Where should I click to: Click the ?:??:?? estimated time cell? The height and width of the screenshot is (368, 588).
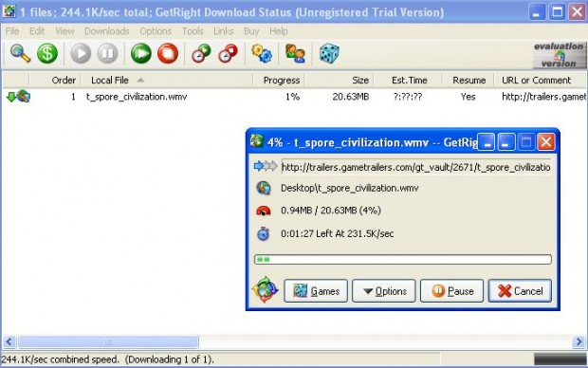coord(408,97)
